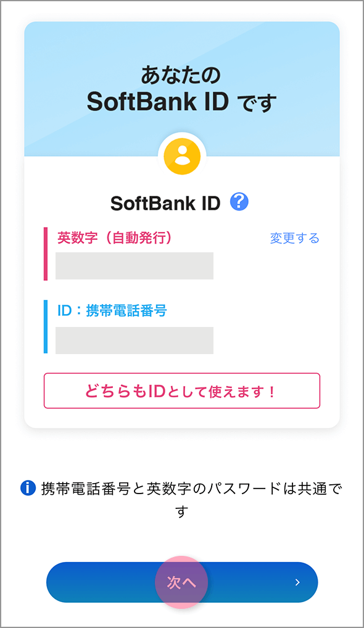Image resolution: width=364 pixels, height=628 pixels.
Task: Click the SoftBank ID section title
Action: [x=165, y=203]
